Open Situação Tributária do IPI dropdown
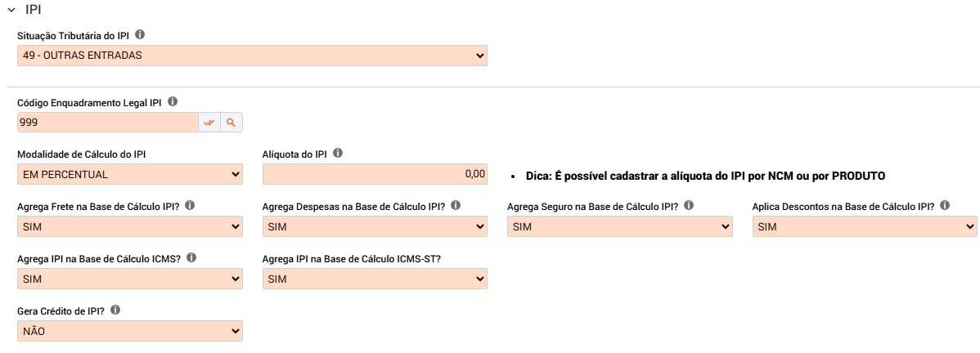The width and height of the screenshot is (980, 353). click(252, 56)
